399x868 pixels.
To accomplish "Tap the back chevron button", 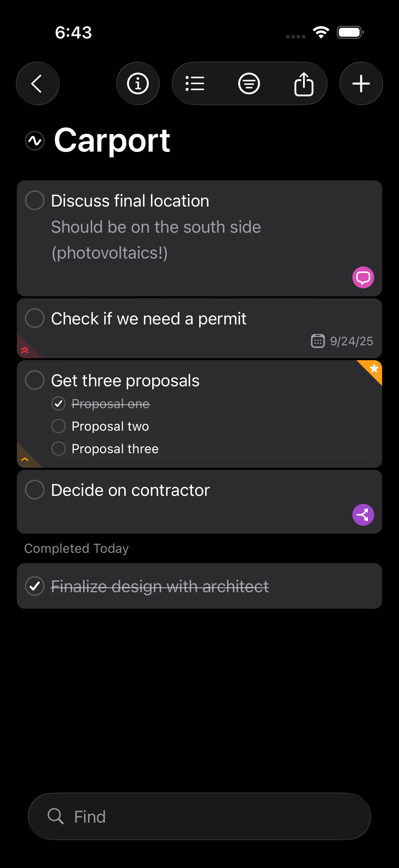I will pos(37,83).
